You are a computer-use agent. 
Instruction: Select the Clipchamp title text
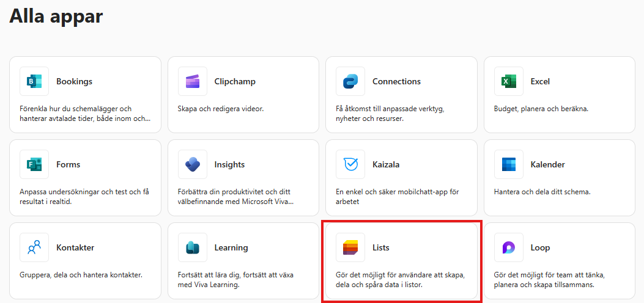[x=235, y=81]
